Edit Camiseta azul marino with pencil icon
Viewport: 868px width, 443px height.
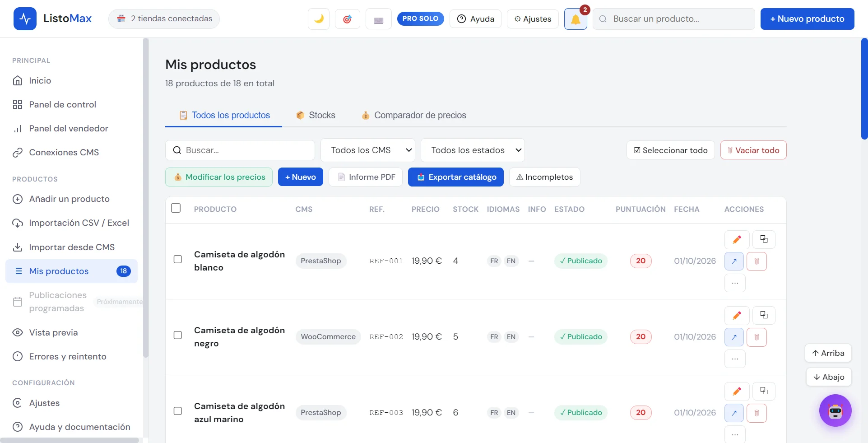pos(737,391)
